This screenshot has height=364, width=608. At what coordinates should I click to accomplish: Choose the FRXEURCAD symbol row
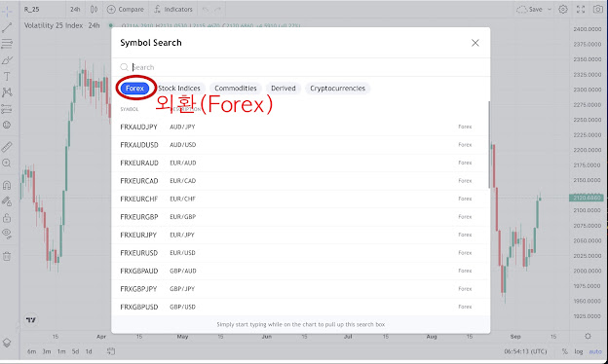[x=299, y=181]
